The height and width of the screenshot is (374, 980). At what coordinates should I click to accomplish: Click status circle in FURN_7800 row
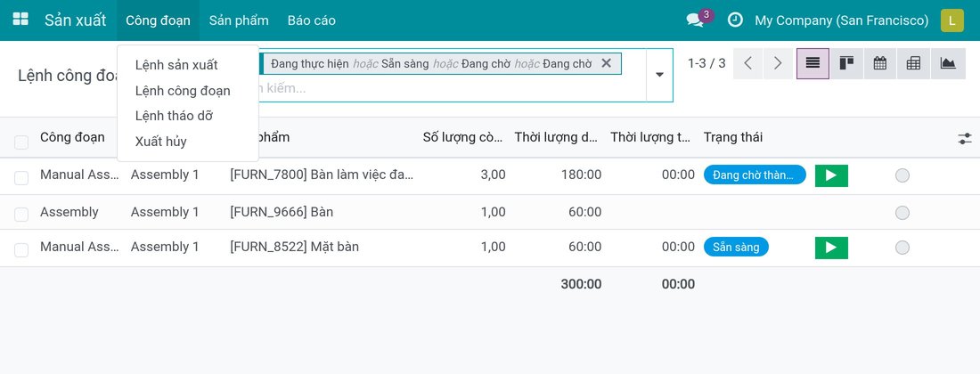pyautogui.click(x=902, y=176)
